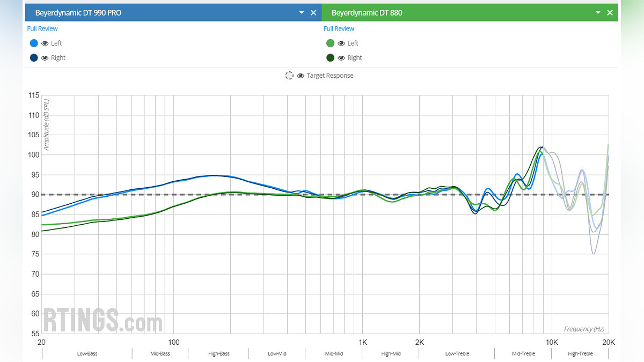This screenshot has width=644, height=362.
Task: Click the Beyerdynamic DT 990 PRO selector title
Action: pyautogui.click(x=78, y=13)
